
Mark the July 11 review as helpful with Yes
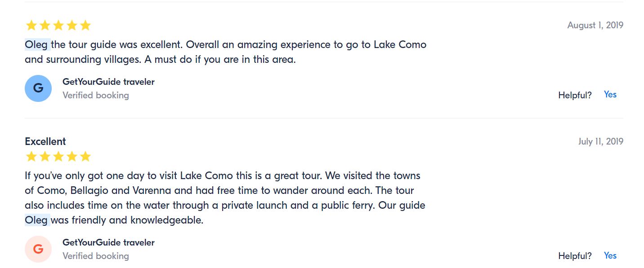(610, 255)
